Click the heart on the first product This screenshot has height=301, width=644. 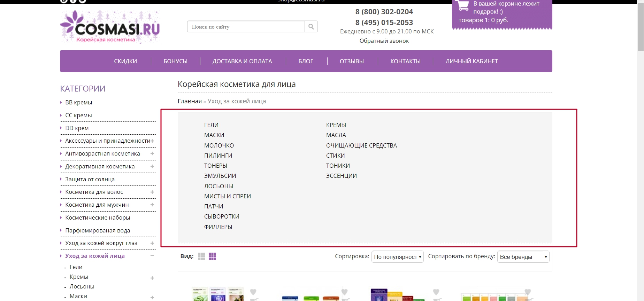click(253, 292)
